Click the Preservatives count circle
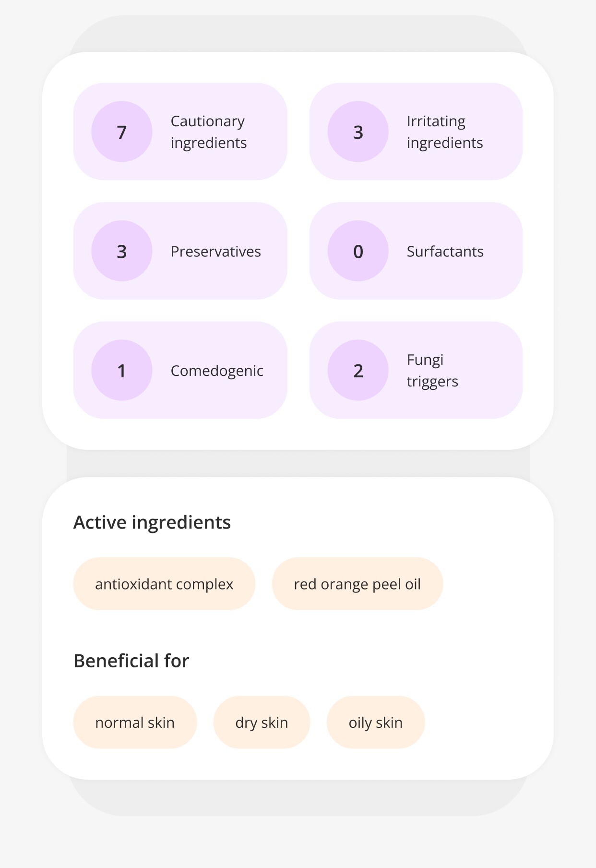Image resolution: width=596 pixels, height=868 pixels. (x=122, y=251)
